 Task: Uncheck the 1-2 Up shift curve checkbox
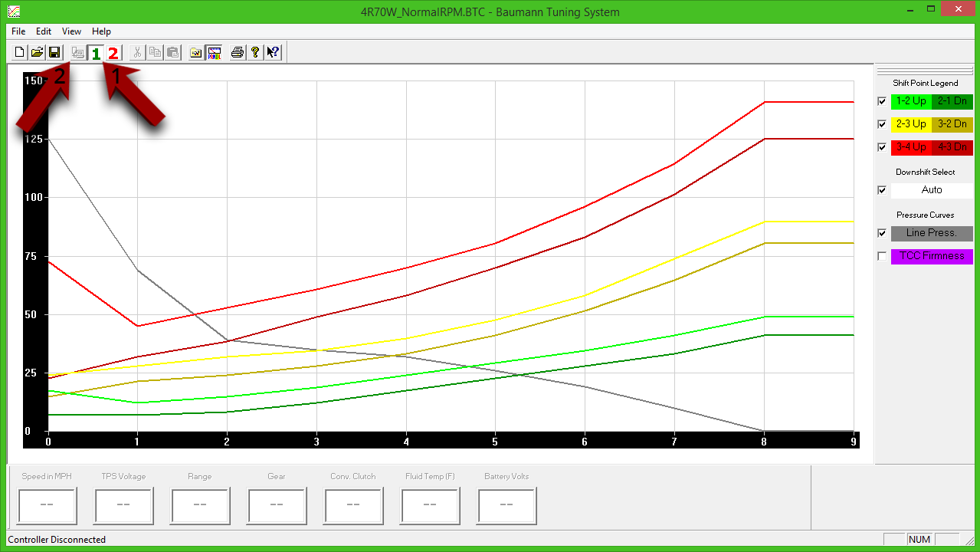pyautogui.click(x=882, y=101)
